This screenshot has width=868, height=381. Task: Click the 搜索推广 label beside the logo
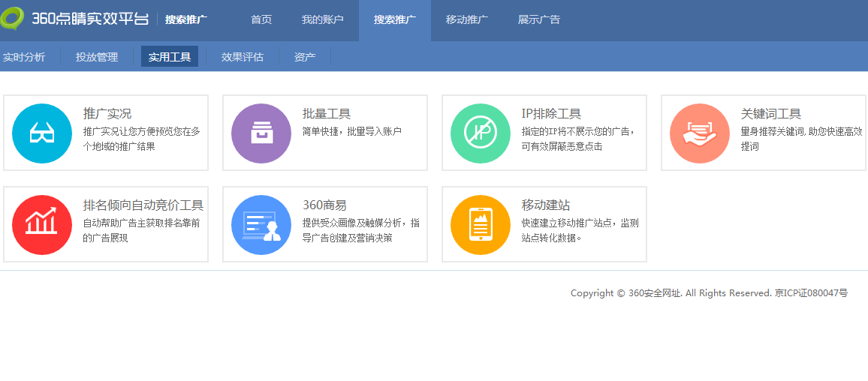(186, 20)
